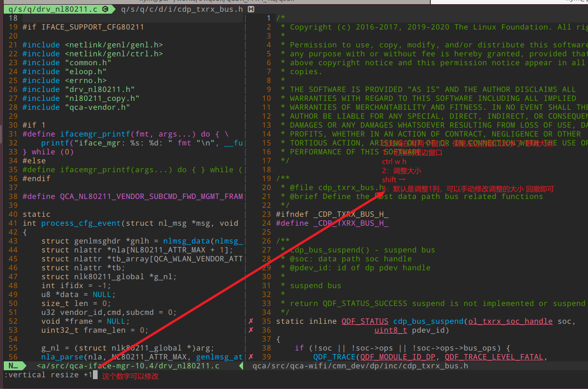Click line number 40 in left split
This screenshot has height=389, width=588.
tap(13, 214)
